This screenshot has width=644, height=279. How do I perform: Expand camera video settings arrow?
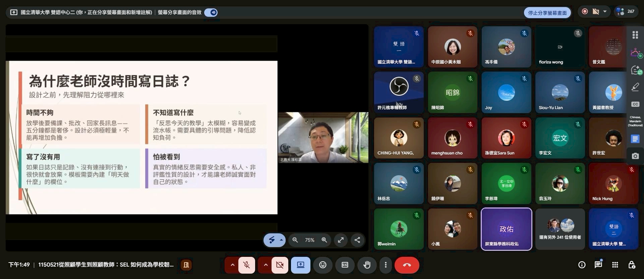(266, 265)
